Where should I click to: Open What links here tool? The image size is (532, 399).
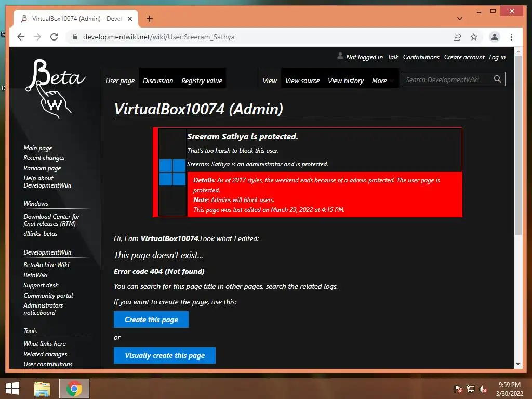(x=45, y=344)
